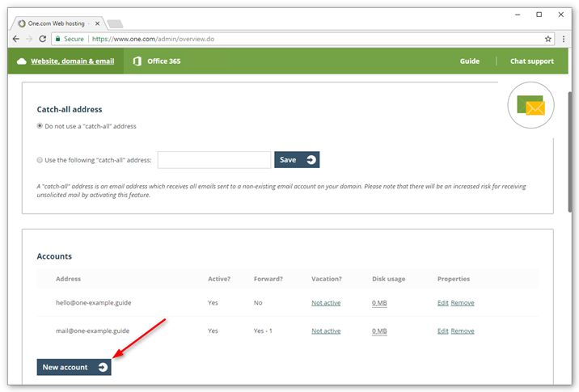Click the Properties column header
The image size is (579, 392).
coord(454,279)
